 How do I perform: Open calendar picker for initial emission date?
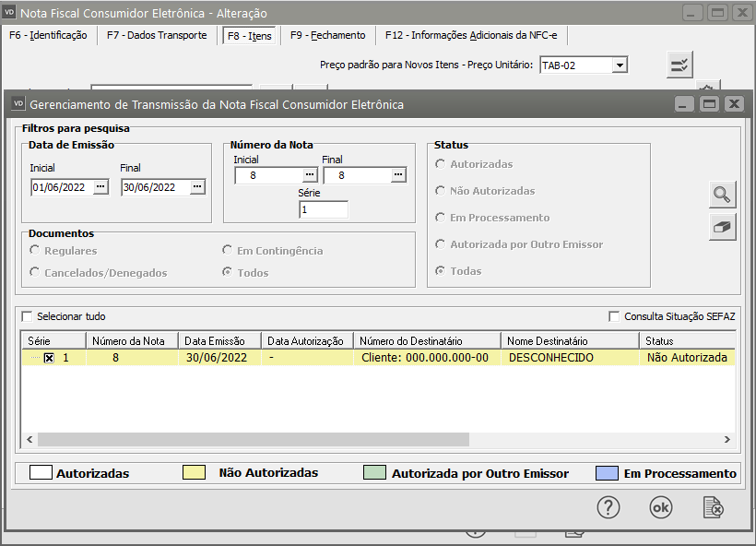point(100,187)
